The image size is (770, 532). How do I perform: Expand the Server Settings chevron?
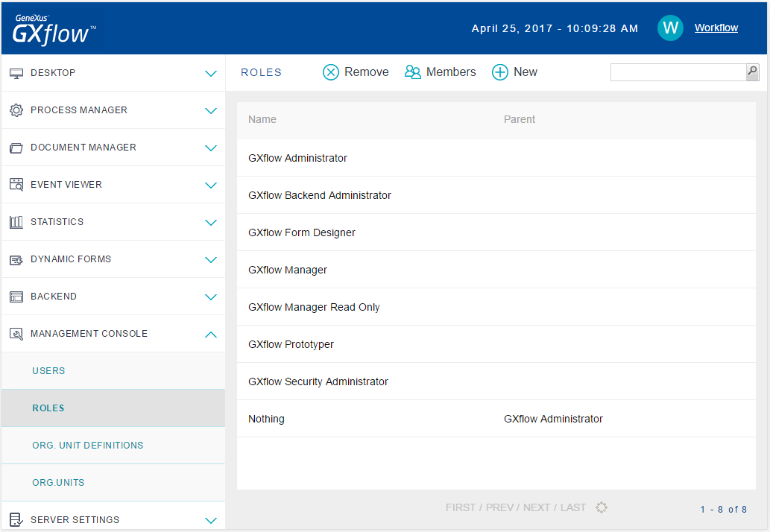click(211, 521)
